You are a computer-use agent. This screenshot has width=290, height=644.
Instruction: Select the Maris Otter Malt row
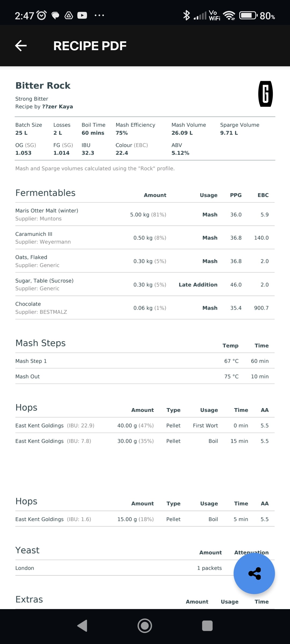(145, 214)
